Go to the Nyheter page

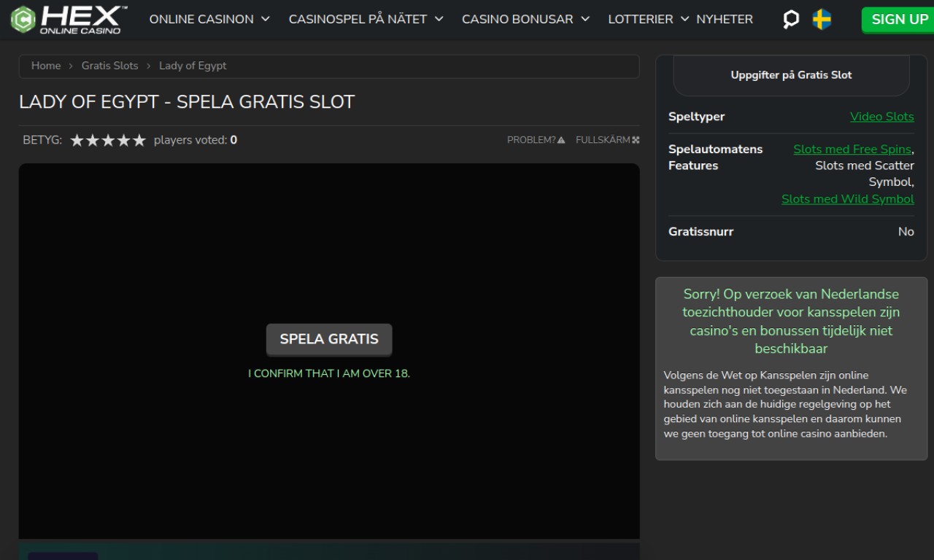click(x=725, y=20)
